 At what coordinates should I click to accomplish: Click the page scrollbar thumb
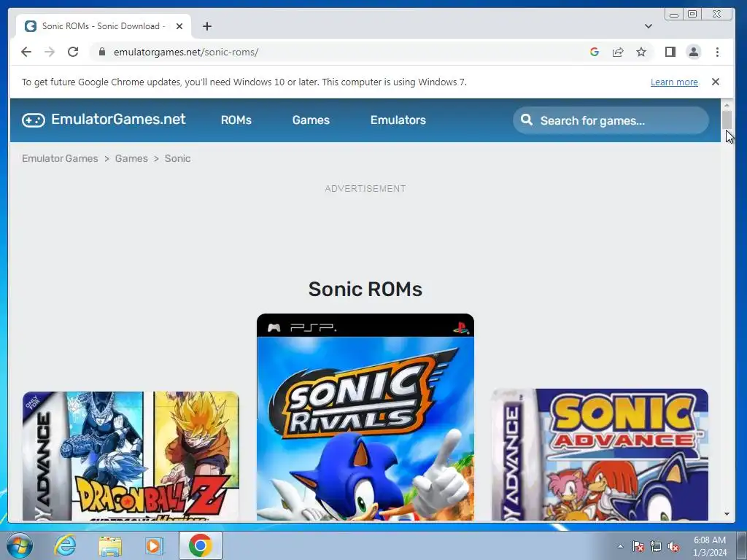[727, 120]
